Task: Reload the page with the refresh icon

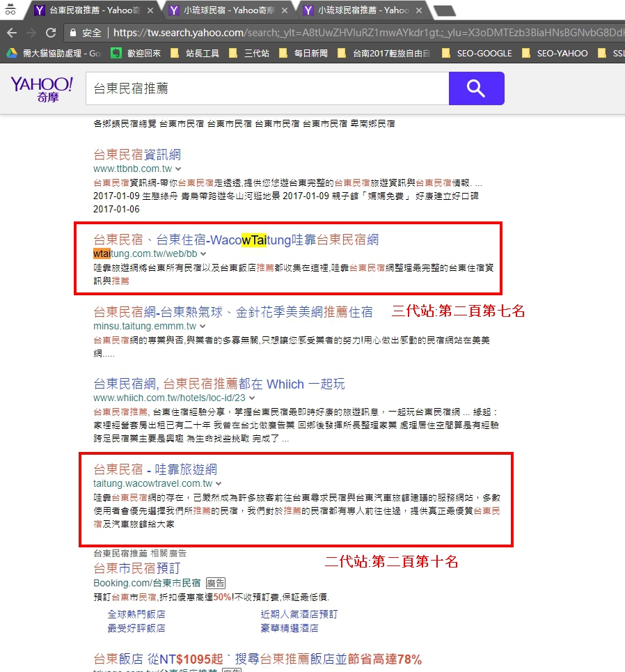Action: tap(51, 33)
